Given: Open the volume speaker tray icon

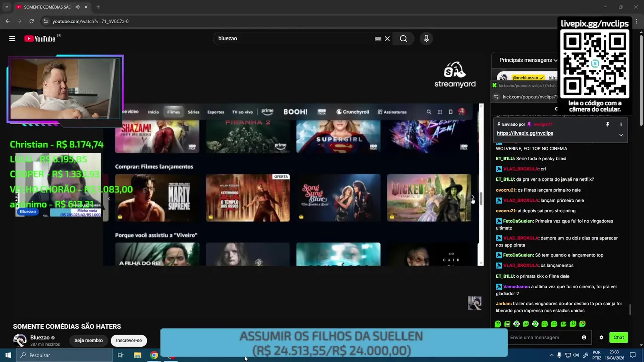Looking at the screenshot, I should pos(576,355).
